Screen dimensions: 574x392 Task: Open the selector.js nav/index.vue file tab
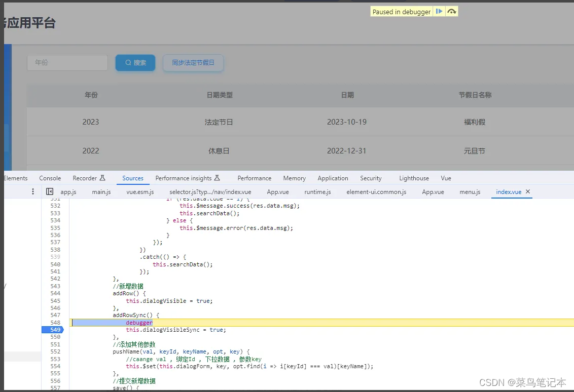click(x=210, y=191)
